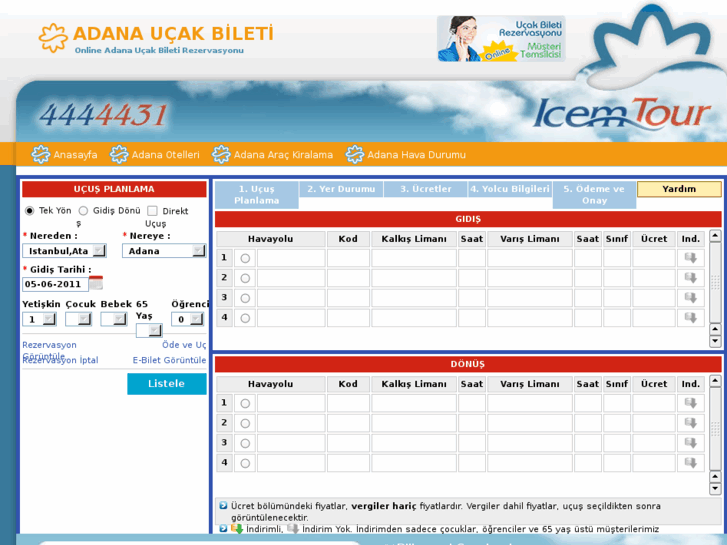Click the flower icon beside Anasayfa

click(40, 154)
